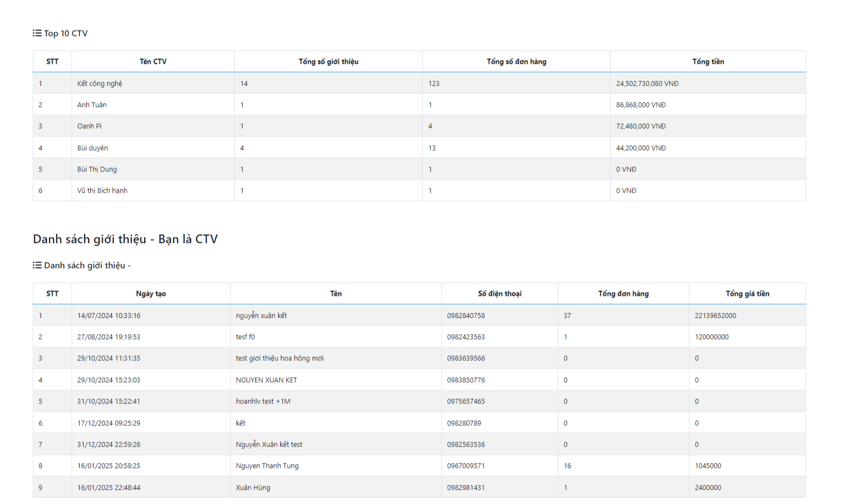Screen dimensions: 850x504
Task: Select Vũ thị Bích hạnh in the table
Action: tap(102, 191)
